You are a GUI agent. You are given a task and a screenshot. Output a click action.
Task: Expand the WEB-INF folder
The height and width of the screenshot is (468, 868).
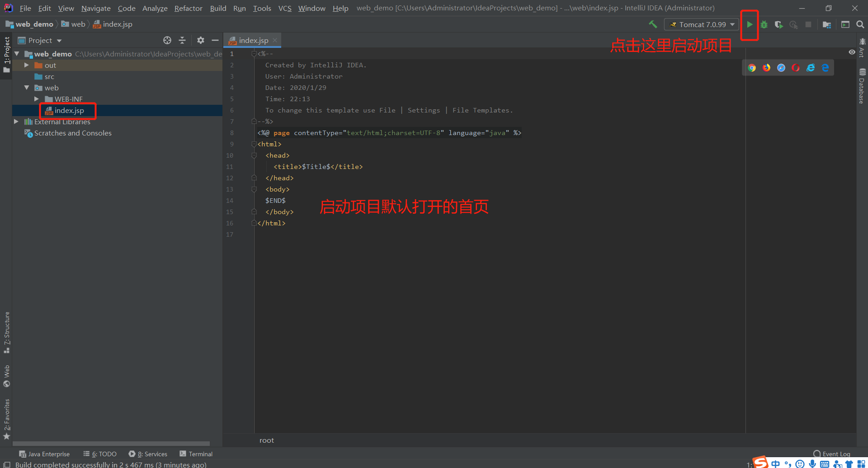click(37, 99)
